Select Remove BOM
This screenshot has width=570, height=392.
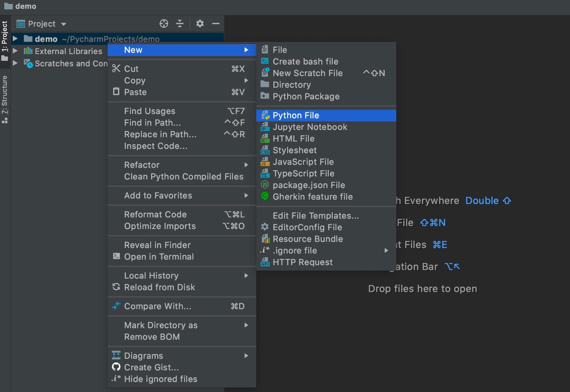click(182, 337)
